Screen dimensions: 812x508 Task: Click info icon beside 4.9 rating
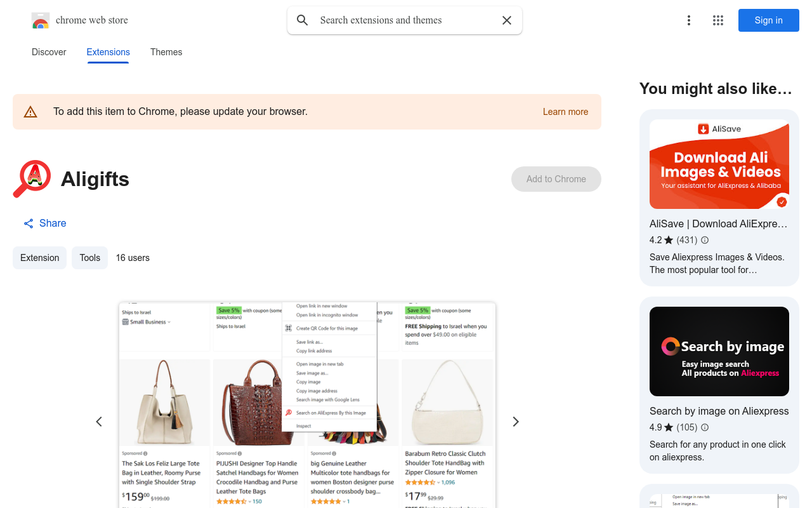click(x=705, y=427)
